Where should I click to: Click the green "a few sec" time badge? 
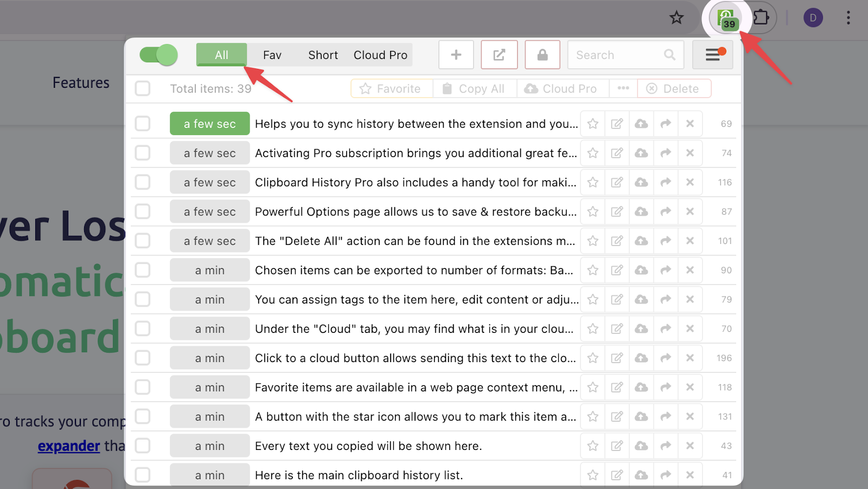pos(209,124)
